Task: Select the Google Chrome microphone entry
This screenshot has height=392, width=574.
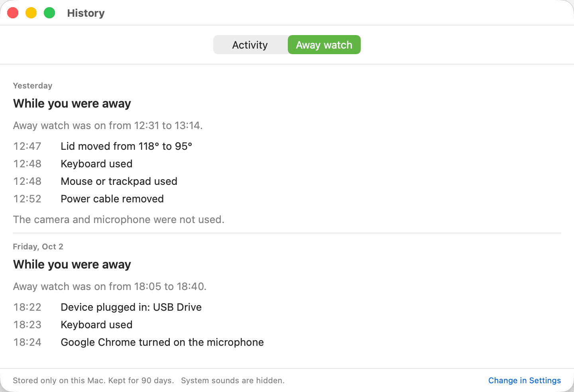Action: coord(139,342)
